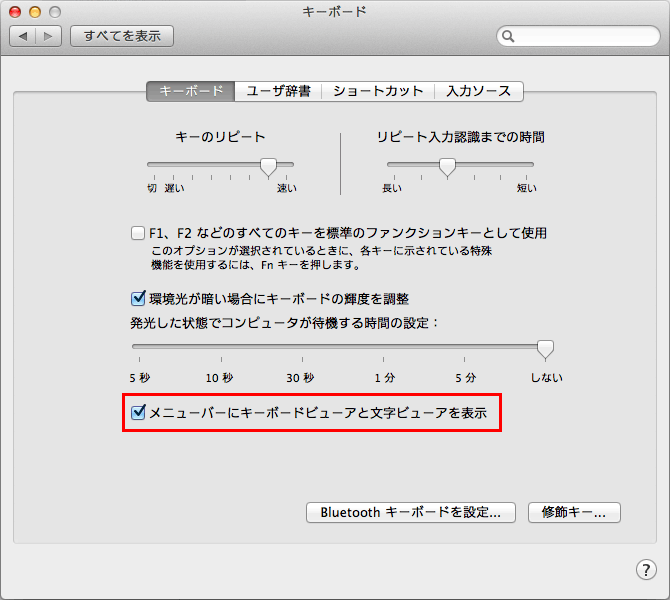Enable F1, F2 standard function keys checkbox

point(138,233)
